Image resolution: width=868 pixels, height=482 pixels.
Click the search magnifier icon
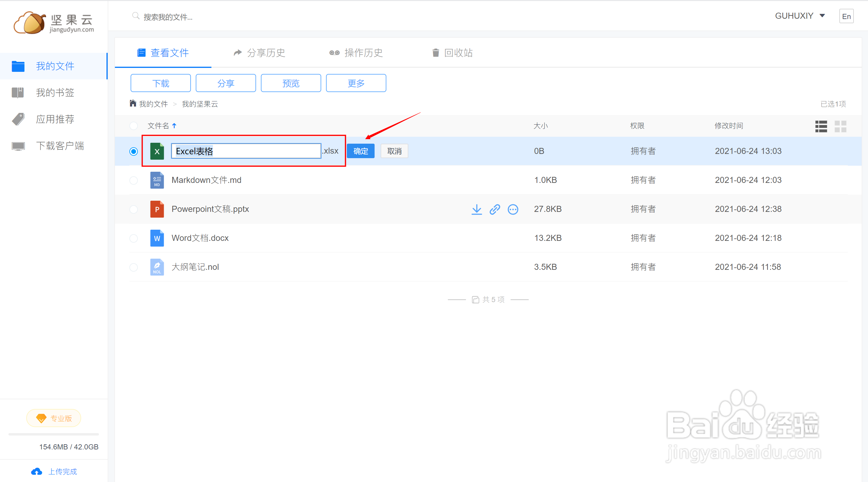click(x=136, y=16)
